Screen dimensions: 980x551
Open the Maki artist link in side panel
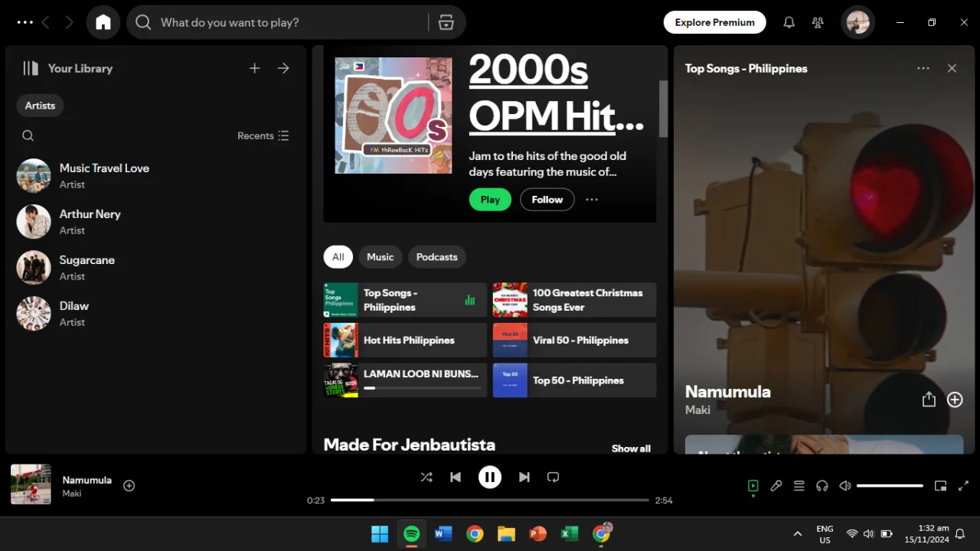click(x=697, y=410)
